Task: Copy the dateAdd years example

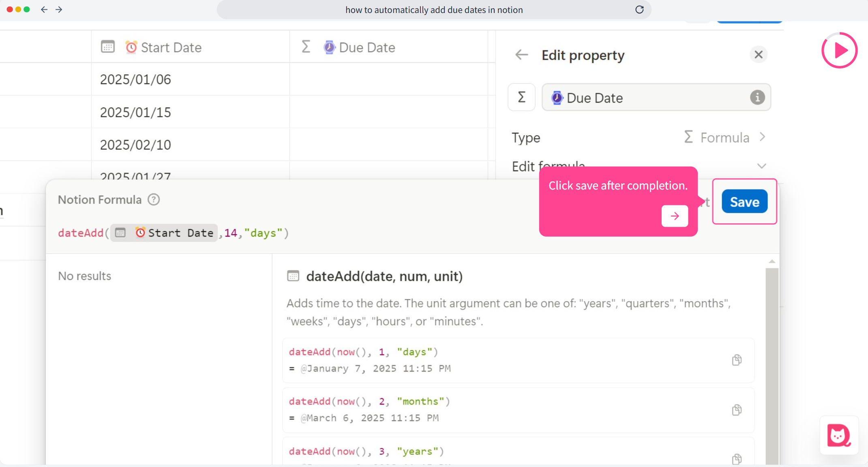Action: click(x=737, y=459)
